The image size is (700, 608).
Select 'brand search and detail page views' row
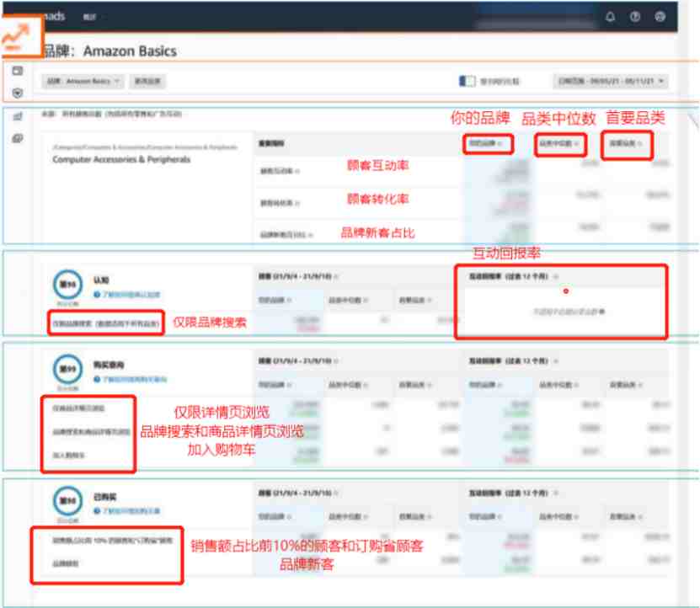pos(92,432)
